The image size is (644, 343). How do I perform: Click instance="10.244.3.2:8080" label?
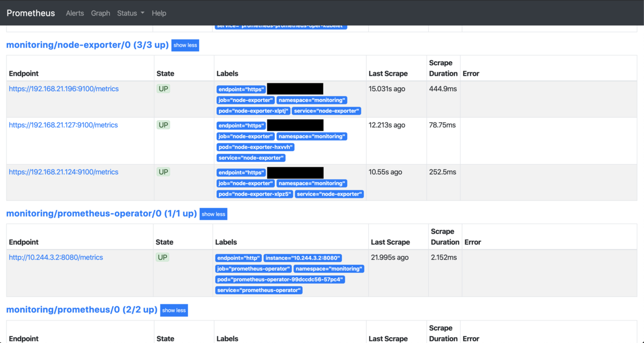click(303, 258)
